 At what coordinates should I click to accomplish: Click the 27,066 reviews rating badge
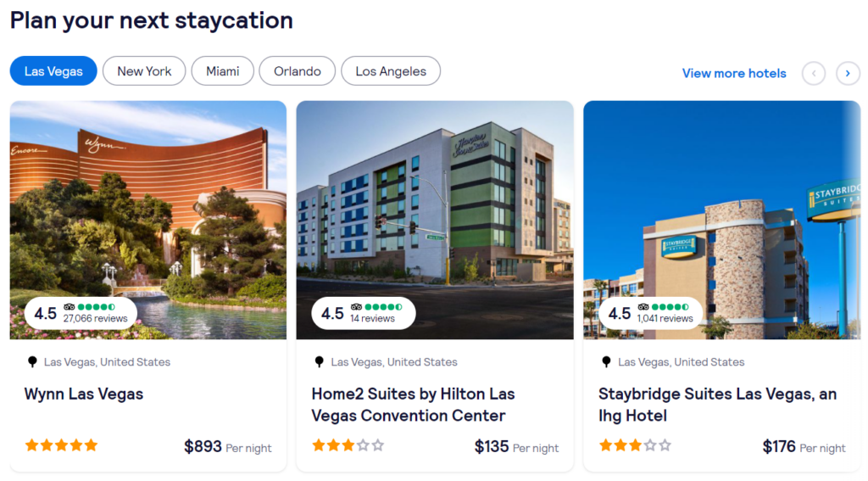tap(81, 313)
